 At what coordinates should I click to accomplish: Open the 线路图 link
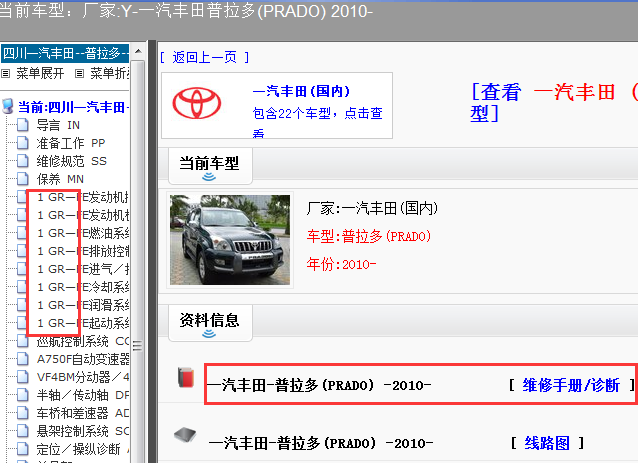point(547,443)
